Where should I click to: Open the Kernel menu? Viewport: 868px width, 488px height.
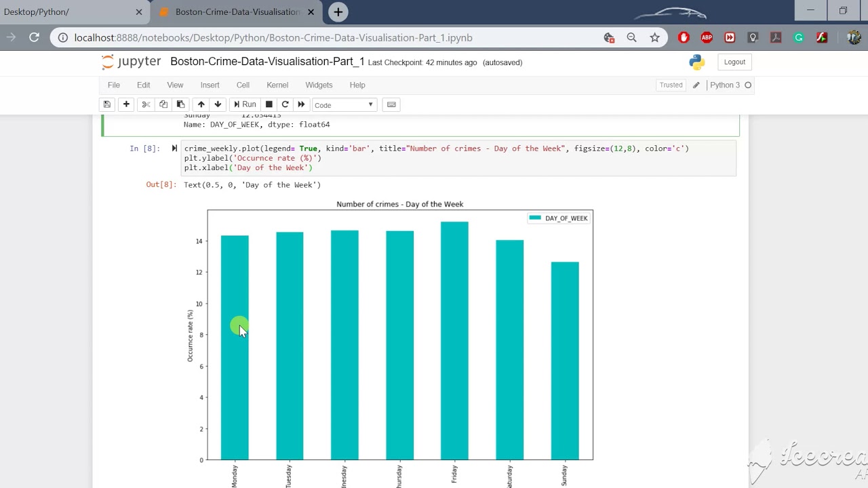click(x=277, y=85)
